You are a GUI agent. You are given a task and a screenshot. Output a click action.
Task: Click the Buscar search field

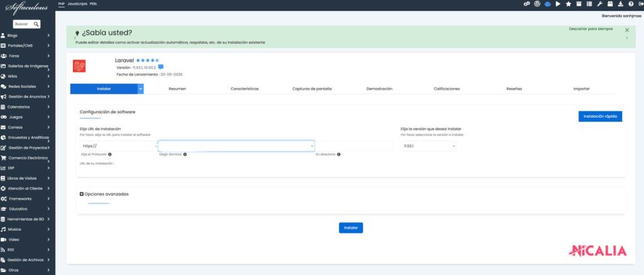point(26,25)
